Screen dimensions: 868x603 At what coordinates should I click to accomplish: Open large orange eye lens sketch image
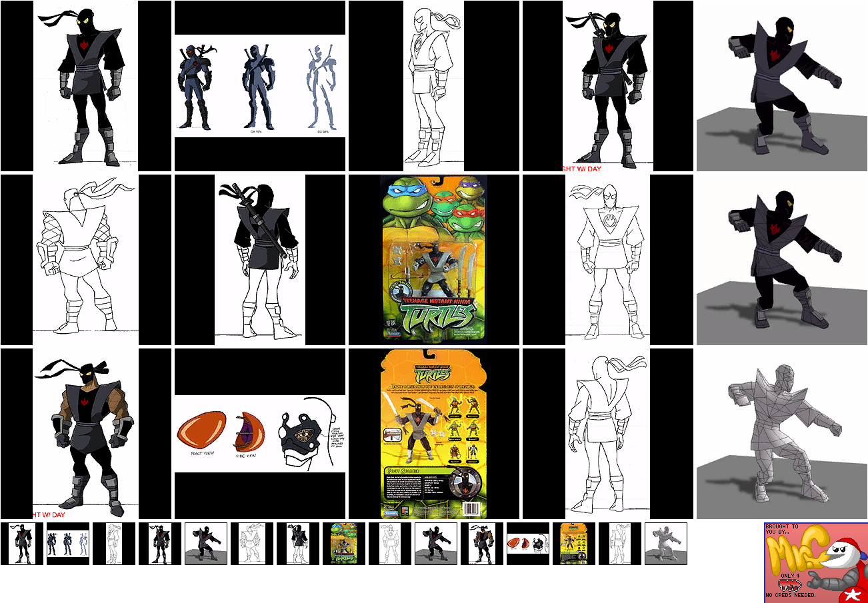[x=260, y=434]
